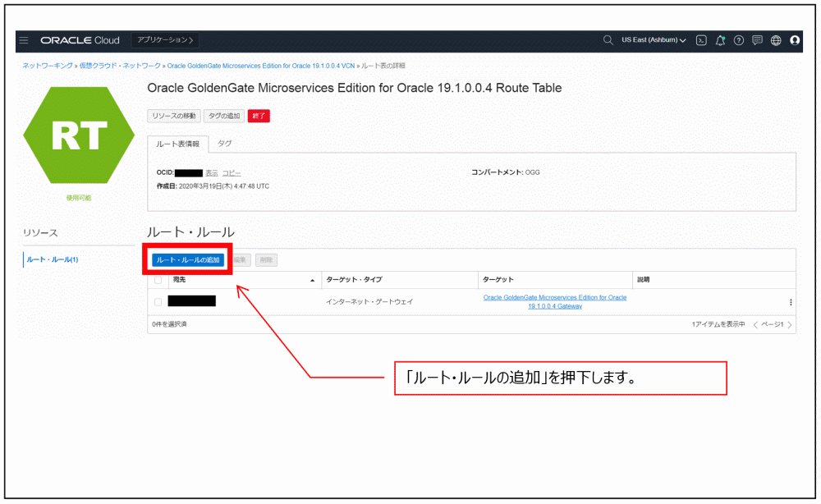Image resolution: width=821 pixels, height=504 pixels.
Task: Open the search magnifier icon
Action: point(608,40)
